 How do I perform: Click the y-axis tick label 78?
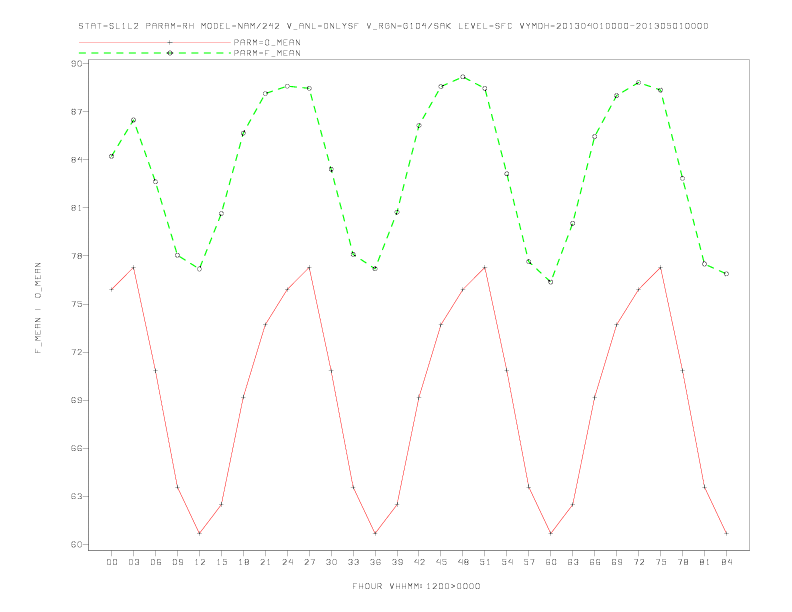[77, 256]
